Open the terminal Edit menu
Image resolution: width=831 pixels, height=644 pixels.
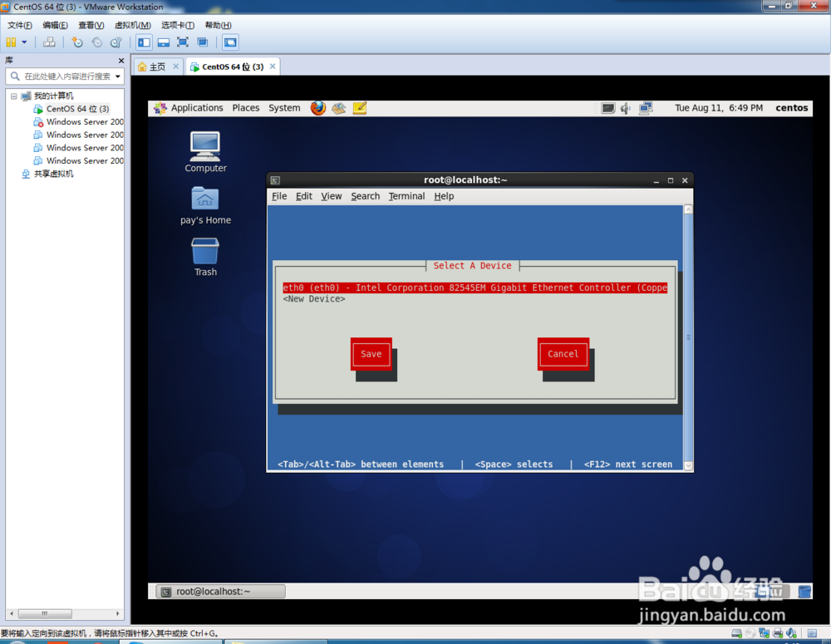coord(303,196)
